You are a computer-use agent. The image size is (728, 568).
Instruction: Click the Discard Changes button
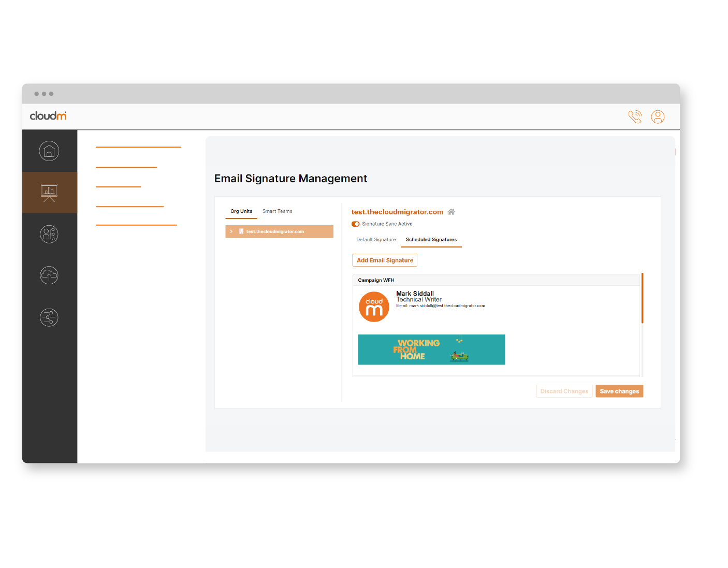click(564, 391)
